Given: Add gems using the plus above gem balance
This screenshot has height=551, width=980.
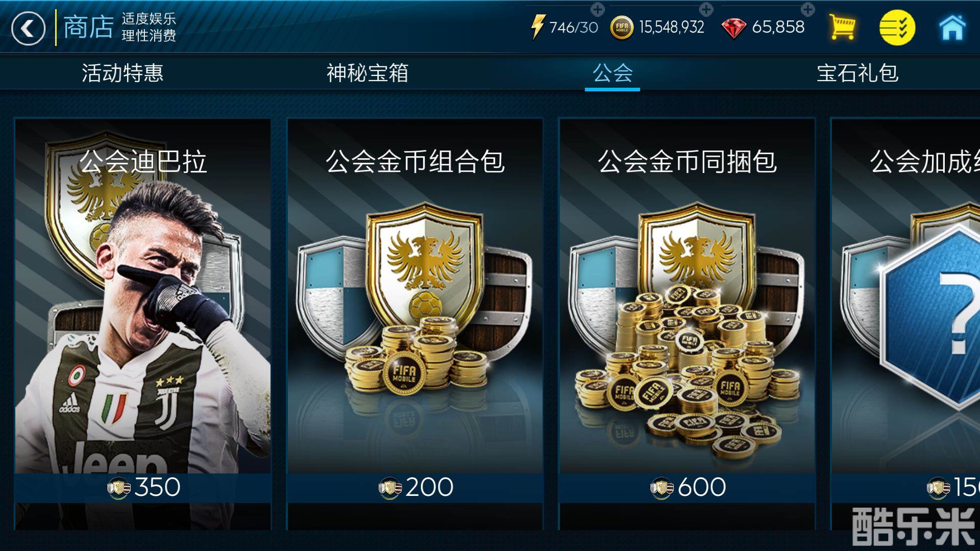Looking at the screenshot, I should [x=807, y=9].
